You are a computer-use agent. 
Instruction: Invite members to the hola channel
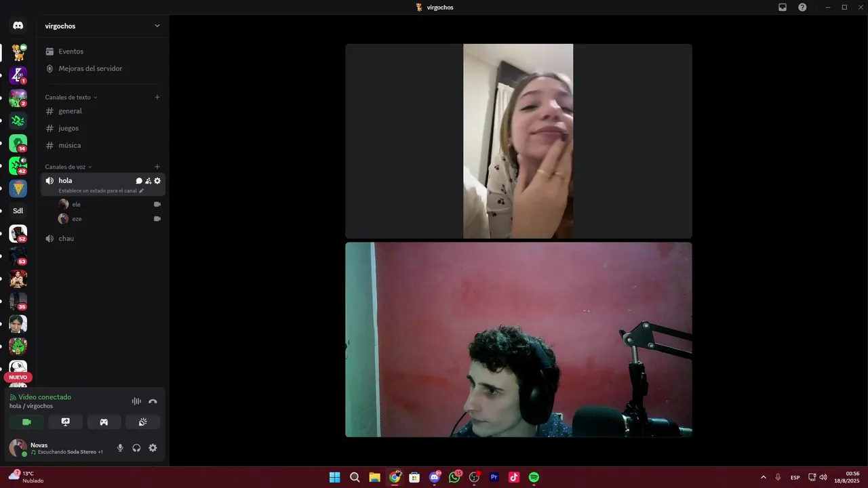[149, 181]
